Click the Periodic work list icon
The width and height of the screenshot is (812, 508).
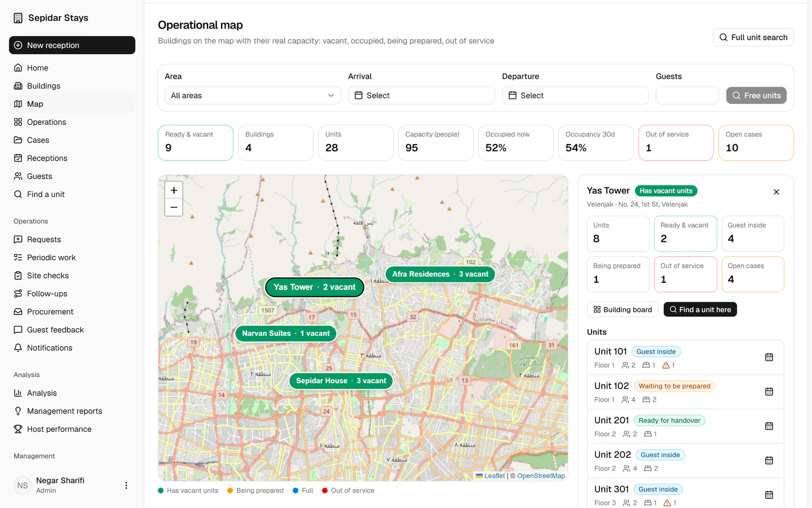click(x=18, y=257)
